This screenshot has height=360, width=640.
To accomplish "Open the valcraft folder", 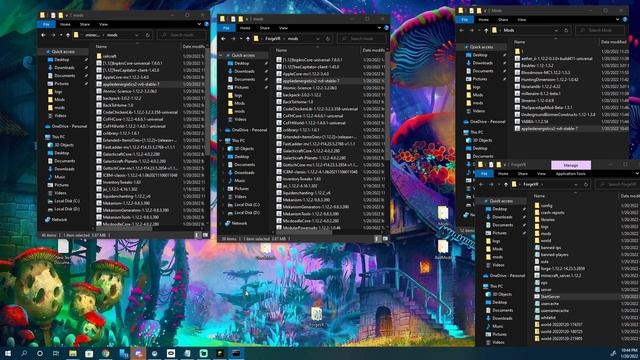I will coord(107,56).
